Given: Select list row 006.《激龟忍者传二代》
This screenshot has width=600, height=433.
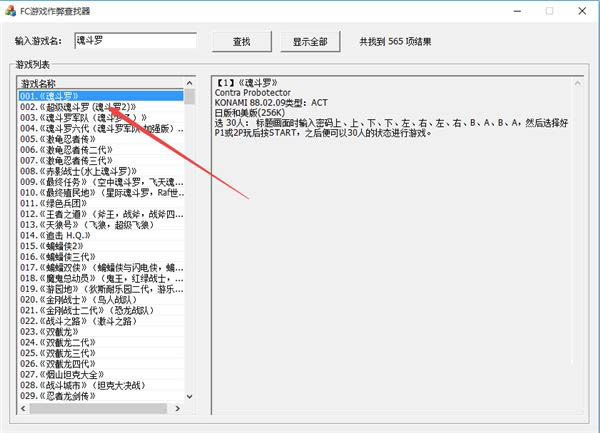Looking at the screenshot, I should [x=101, y=150].
